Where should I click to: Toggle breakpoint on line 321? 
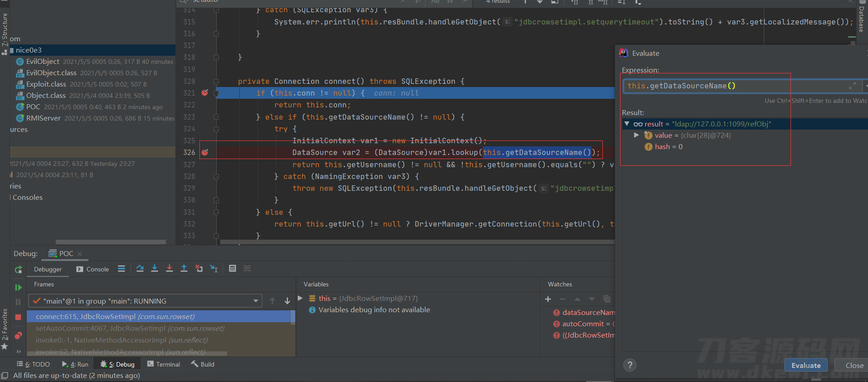(205, 92)
